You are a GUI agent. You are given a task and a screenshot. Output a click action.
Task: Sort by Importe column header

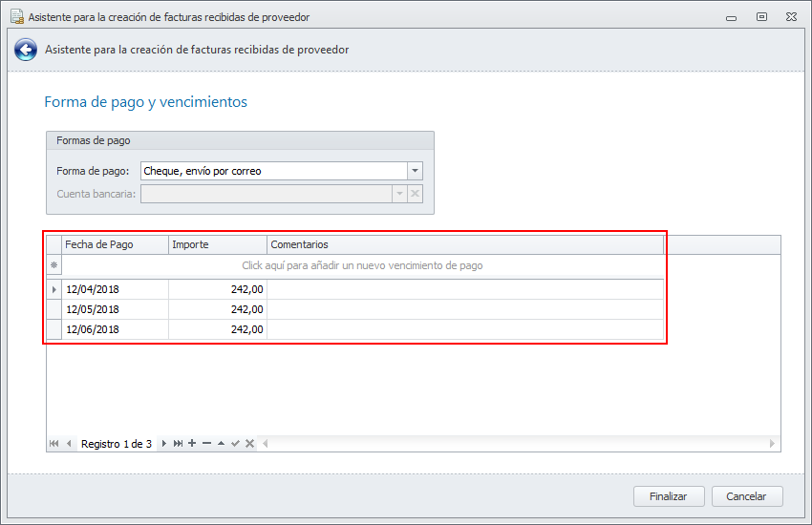pyautogui.click(x=218, y=244)
